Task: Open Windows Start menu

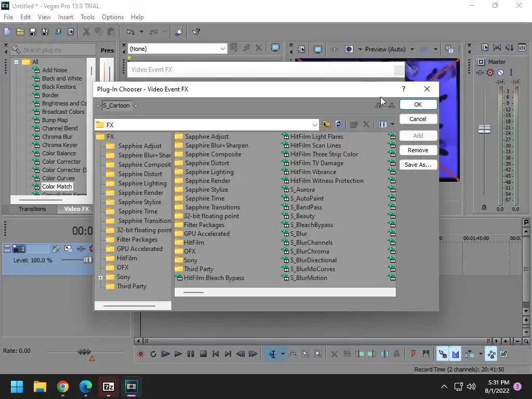Action: (17, 387)
